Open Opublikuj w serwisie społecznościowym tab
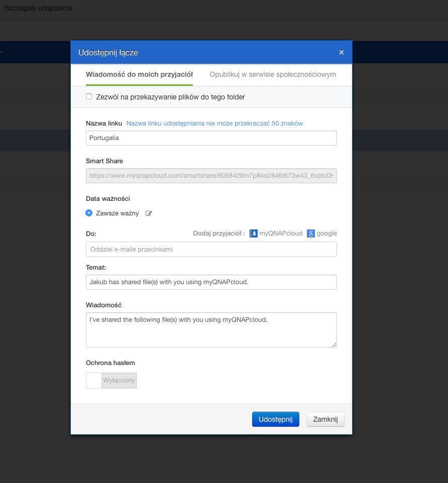Screen dimensions: 448x483 pyautogui.click(x=273, y=74)
